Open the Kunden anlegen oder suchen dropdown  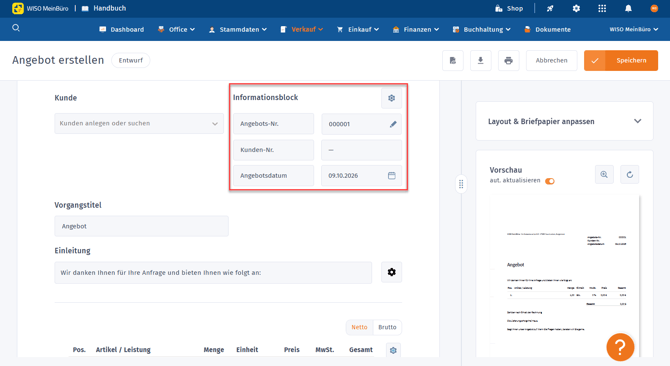pyautogui.click(x=139, y=123)
